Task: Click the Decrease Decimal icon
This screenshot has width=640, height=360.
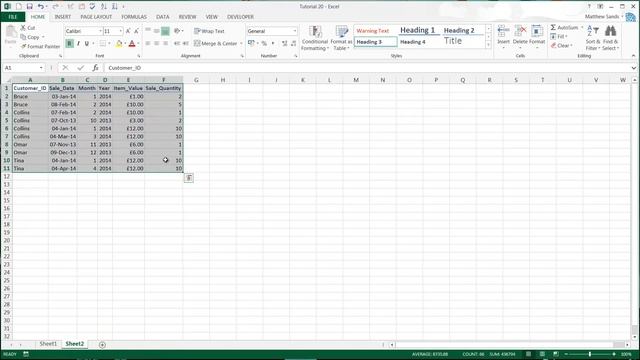Action: 293,43
